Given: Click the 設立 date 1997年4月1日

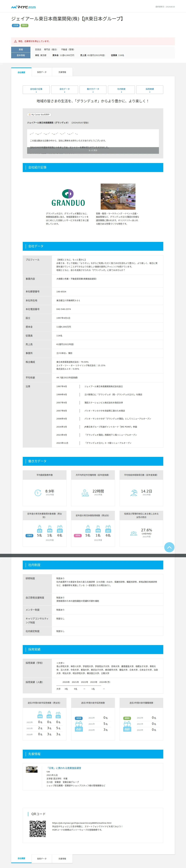Looking at the screenshot, I should click(63, 318).
